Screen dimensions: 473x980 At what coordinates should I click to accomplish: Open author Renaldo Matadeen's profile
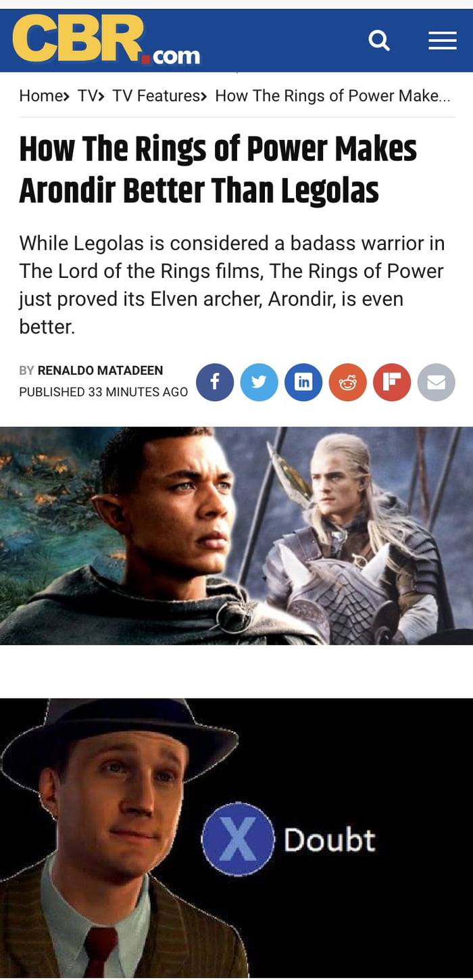[x=100, y=371]
